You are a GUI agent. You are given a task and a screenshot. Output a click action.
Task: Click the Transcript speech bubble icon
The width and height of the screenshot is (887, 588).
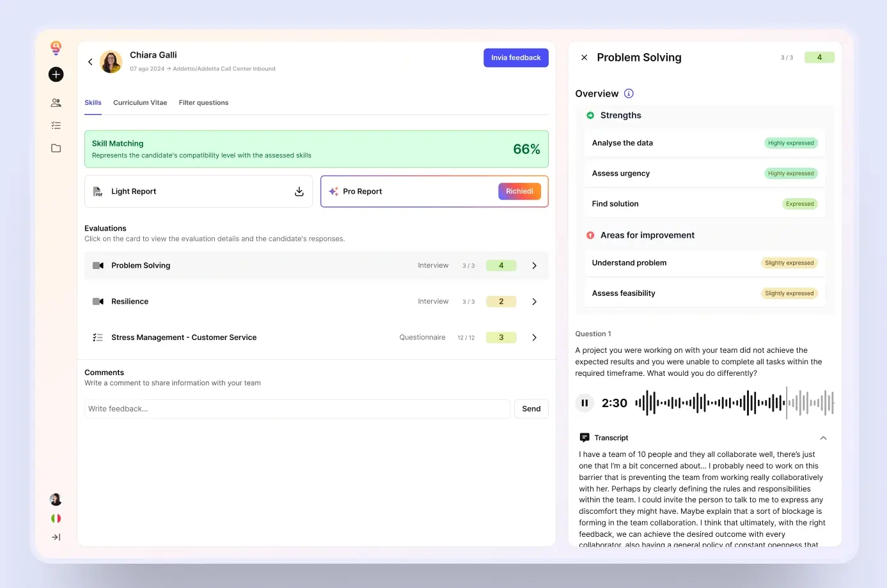[584, 438]
